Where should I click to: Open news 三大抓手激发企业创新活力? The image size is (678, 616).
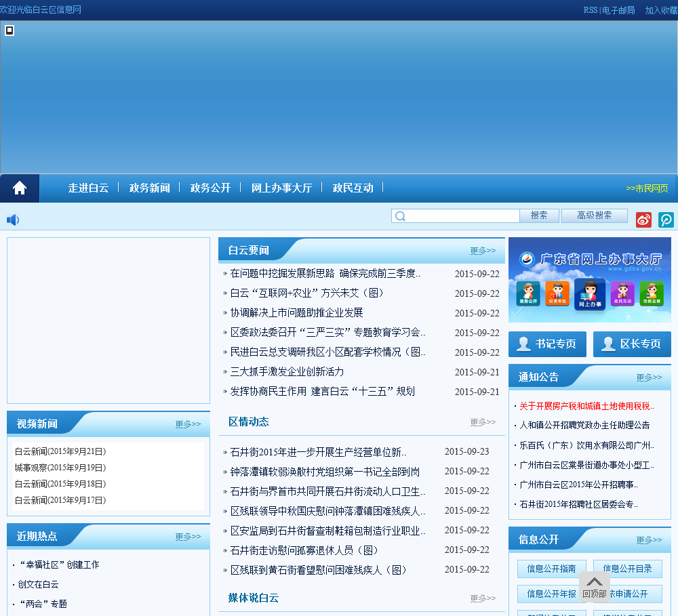click(287, 372)
